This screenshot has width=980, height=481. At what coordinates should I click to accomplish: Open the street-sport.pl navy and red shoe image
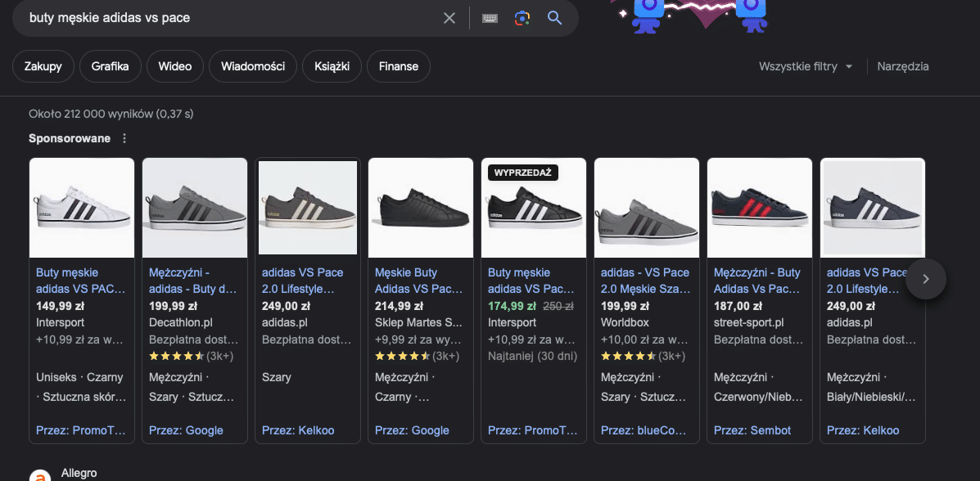pos(760,208)
